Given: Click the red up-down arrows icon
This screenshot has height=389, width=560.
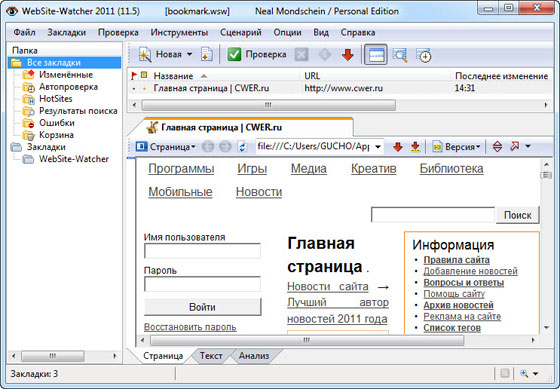Looking at the screenshot, I should 497,146.
